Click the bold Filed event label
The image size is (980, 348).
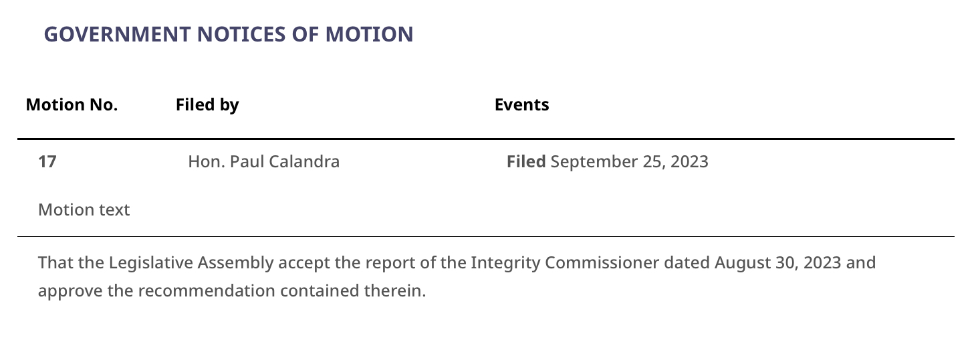pyautogui.click(x=526, y=161)
